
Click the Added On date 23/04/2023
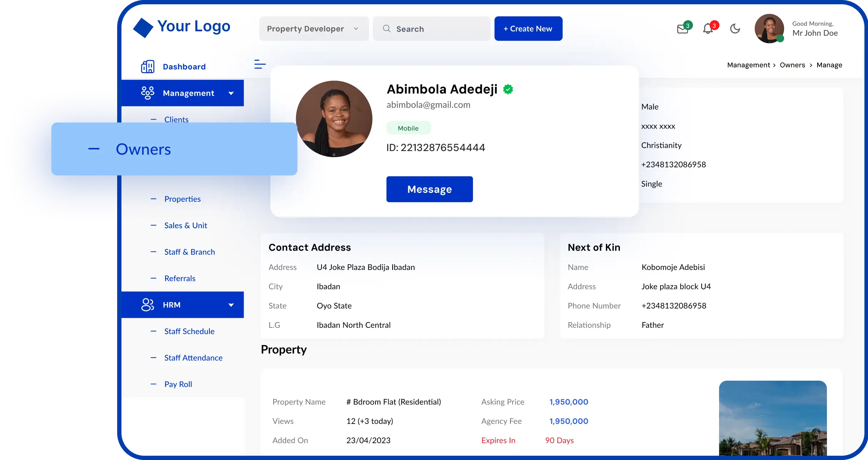tap(368, 440)
